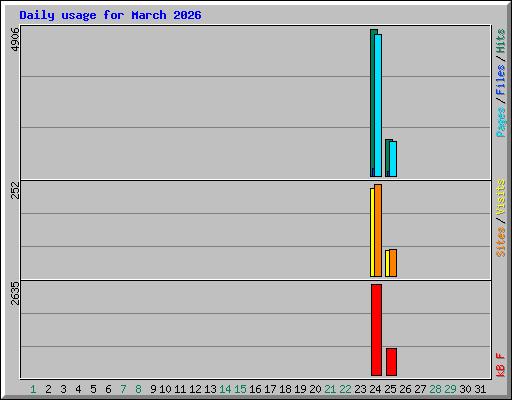The height and width of the screenshot is (400, 512).
Task: Click day 7 on the x-axis
Action: pos(123,389)
